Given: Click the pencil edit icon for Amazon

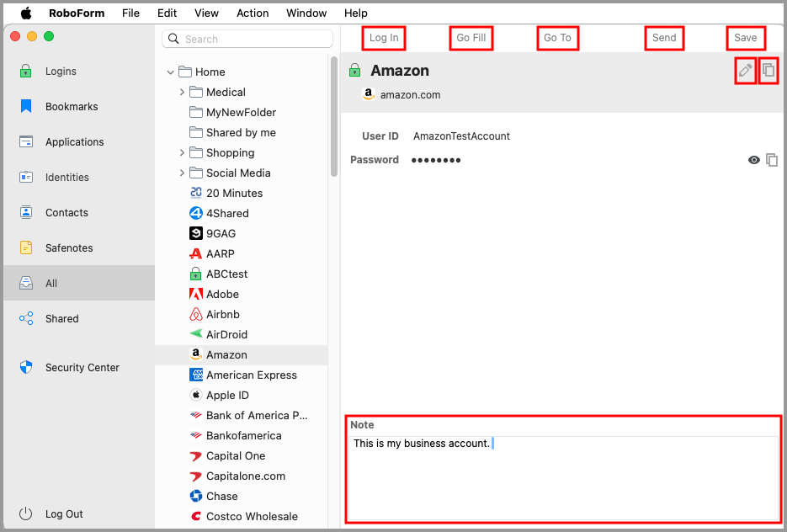Looking at the screenshot, I should click(x=745, y=71).
